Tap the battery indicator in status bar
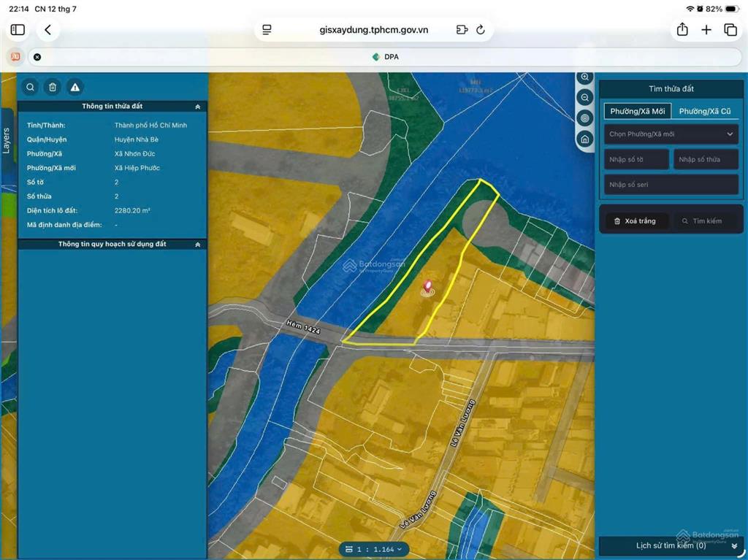Screen dimensions: 748x560 click(x=732, y=9)
